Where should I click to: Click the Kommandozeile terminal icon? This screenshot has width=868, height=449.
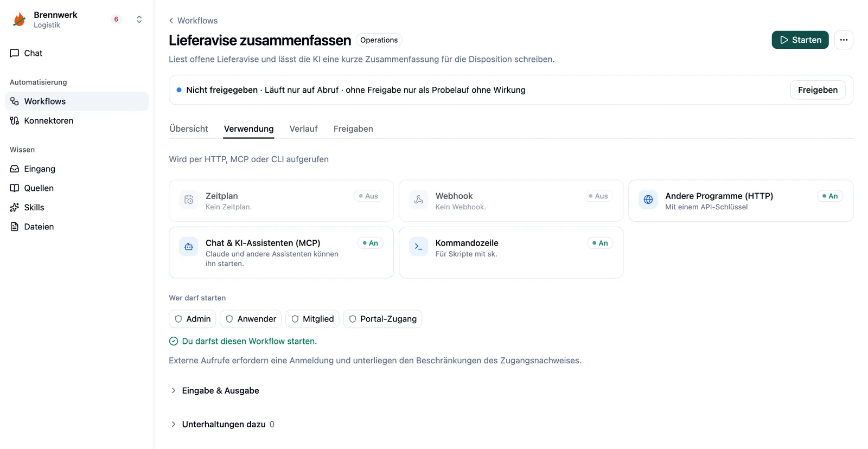pos(419,247)
